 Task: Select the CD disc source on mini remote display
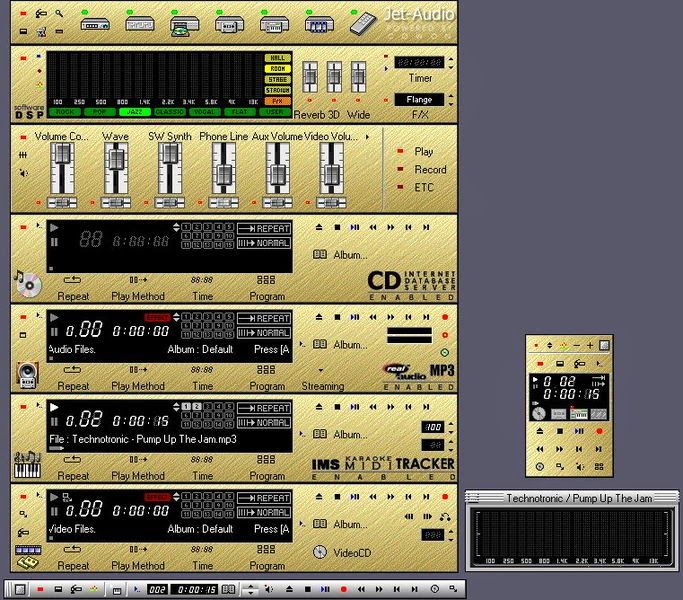coord(539,414)
